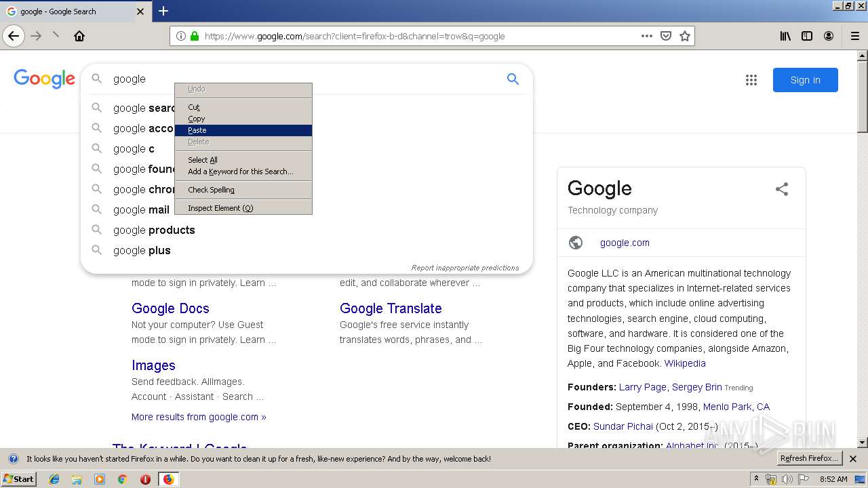The image size is (868, 488).
Task: Dismiss the Refresh Firefox notification bar
Action: [853, 459]
